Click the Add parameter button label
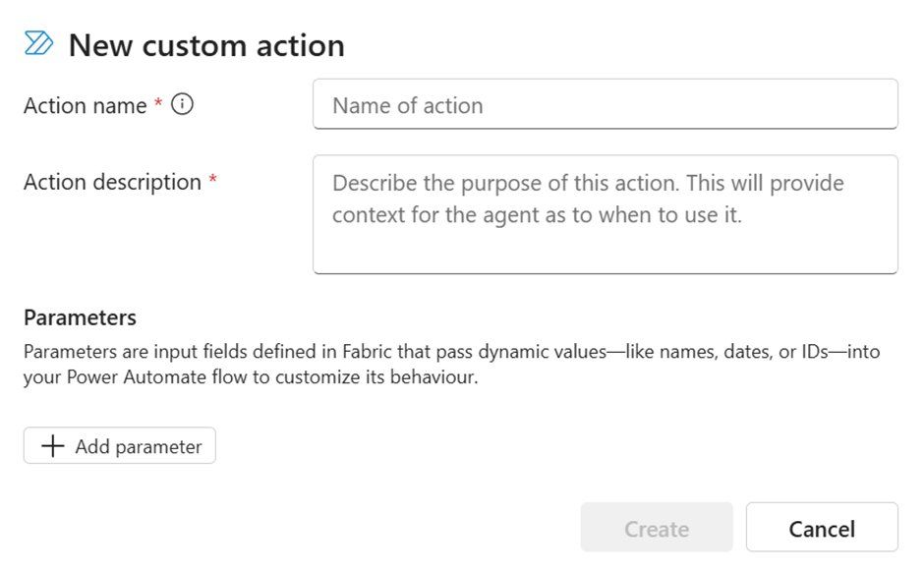924x573 pixels. coord(138,446)
